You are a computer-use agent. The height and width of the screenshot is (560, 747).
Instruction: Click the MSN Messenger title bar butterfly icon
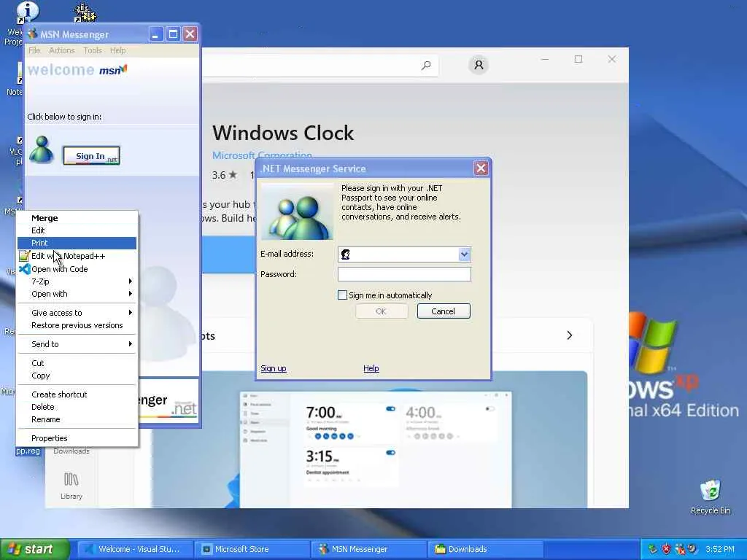pos(32,34)
